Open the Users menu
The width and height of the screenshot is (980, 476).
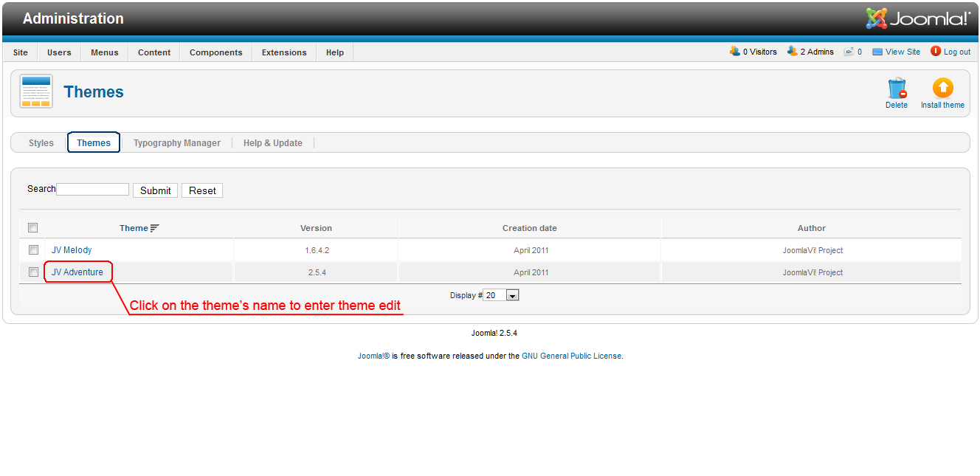click(59, 52)
